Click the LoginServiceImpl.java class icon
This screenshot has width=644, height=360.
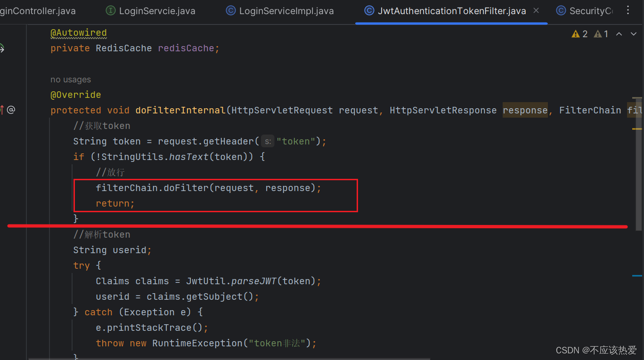click(231, 11)
